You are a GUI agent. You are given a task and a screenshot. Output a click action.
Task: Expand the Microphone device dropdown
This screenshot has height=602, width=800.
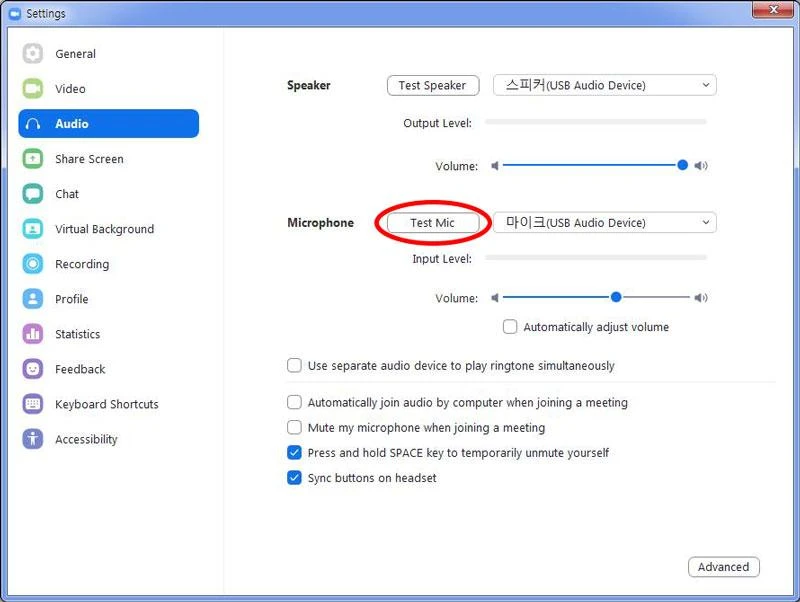tap(605, 223)
